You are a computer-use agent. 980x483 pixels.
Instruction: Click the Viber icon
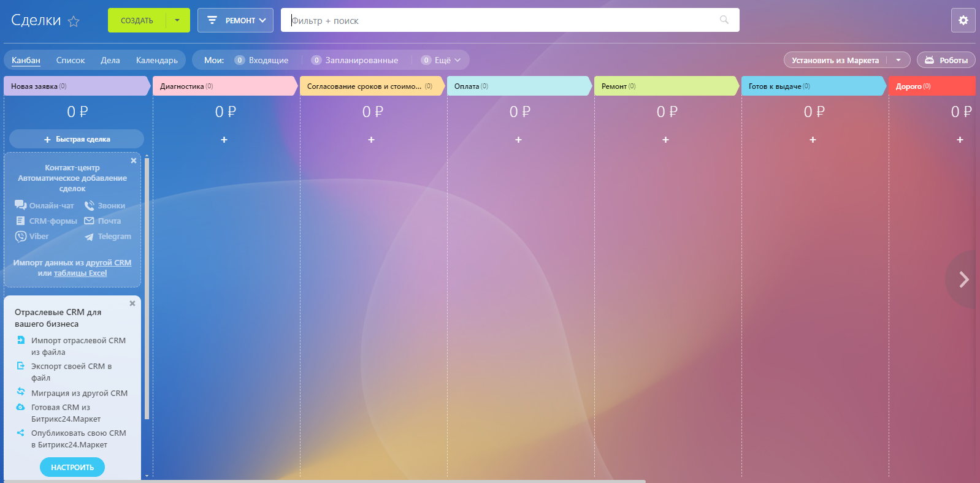[x=21, y=236]
